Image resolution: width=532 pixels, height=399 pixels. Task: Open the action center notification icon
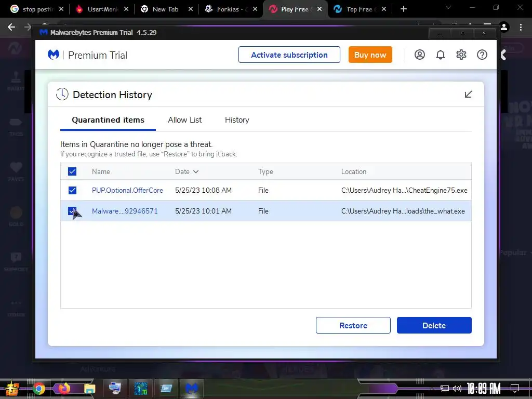515,389
